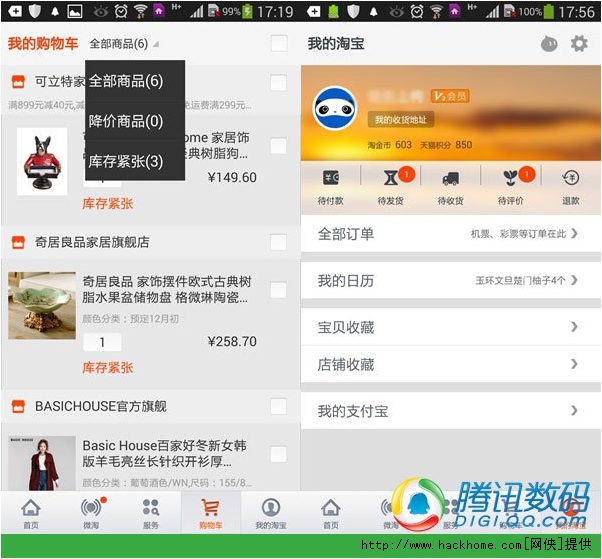602x559 pixels.
Task: Tap 库存紧张 label under ¥258.70 item
Action: [108, 368]
